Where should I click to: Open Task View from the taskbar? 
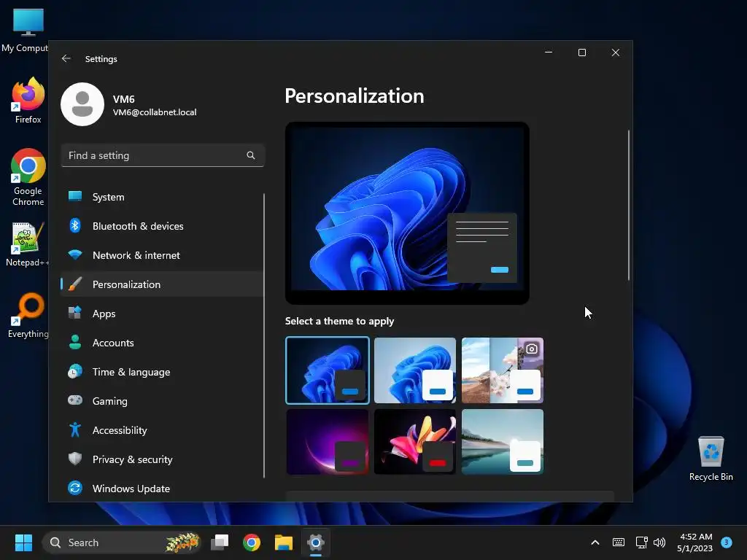(220, 542)
